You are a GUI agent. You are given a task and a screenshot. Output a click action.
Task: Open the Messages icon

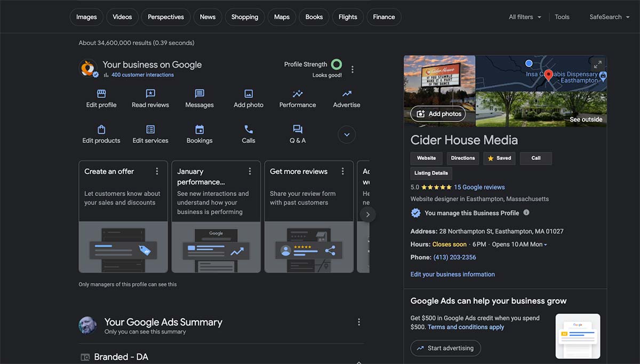199,94
